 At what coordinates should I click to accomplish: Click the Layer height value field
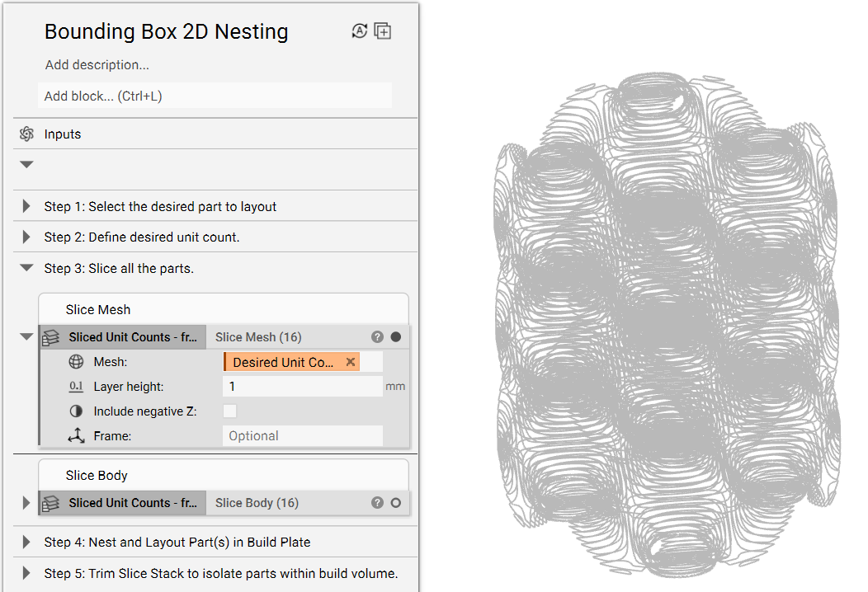click(303, 386)
